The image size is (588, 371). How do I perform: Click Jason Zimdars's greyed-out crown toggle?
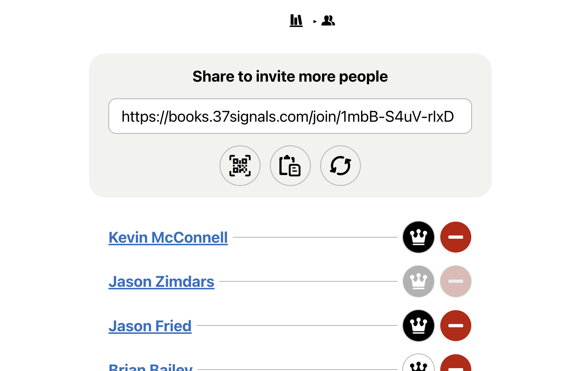click(418, 281)
